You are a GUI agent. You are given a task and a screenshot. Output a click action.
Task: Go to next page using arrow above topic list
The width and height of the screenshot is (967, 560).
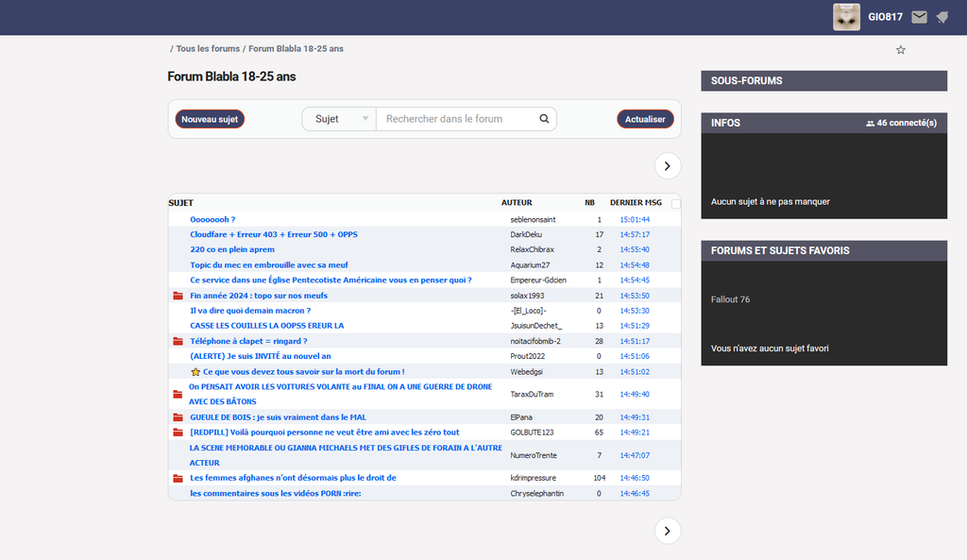tap(668, 165)
